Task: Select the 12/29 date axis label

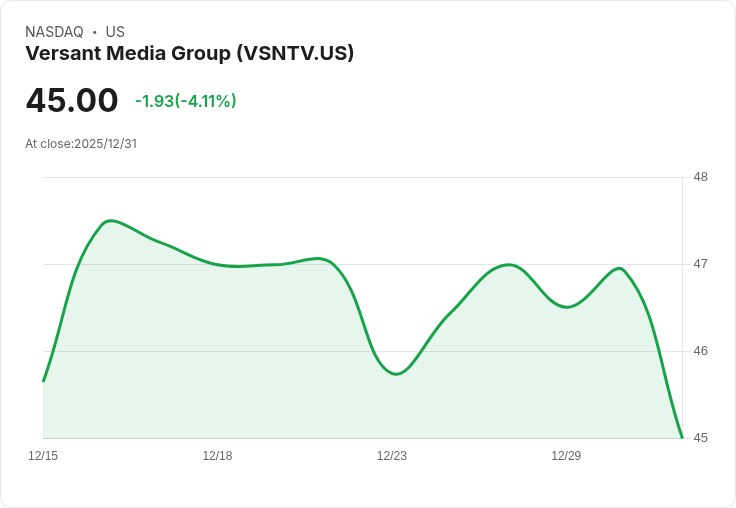Action: coord(566,456)
